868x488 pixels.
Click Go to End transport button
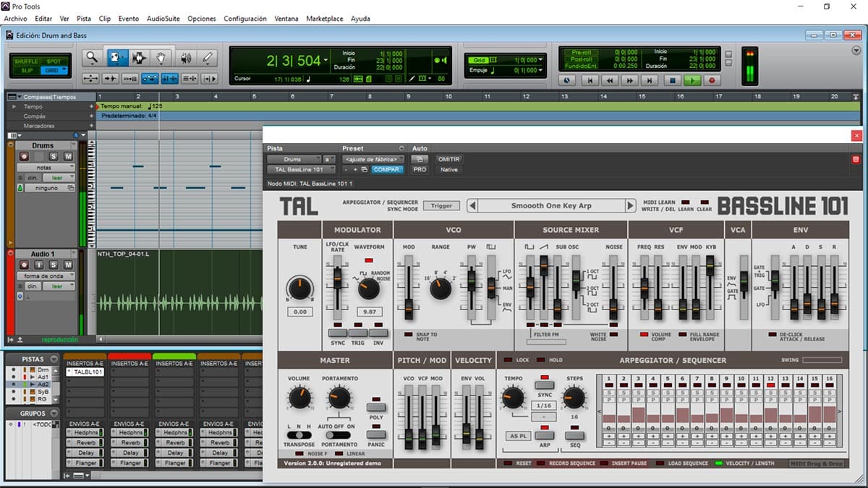650,81
